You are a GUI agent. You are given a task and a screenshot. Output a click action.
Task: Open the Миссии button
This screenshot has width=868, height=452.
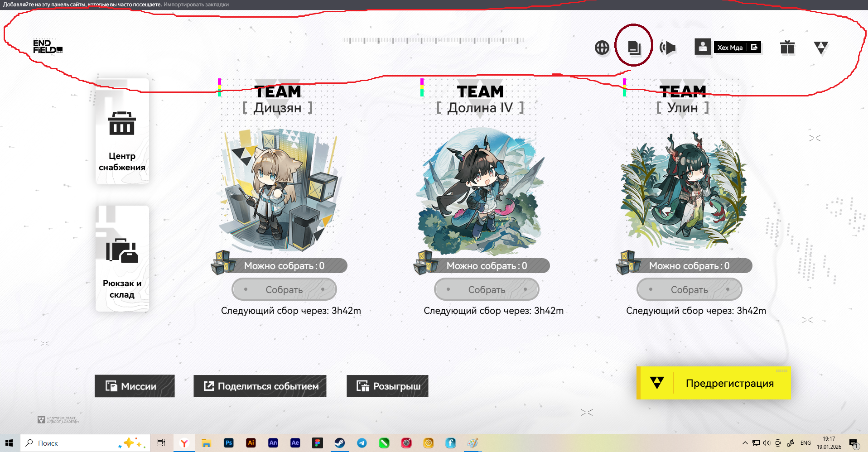135,386
